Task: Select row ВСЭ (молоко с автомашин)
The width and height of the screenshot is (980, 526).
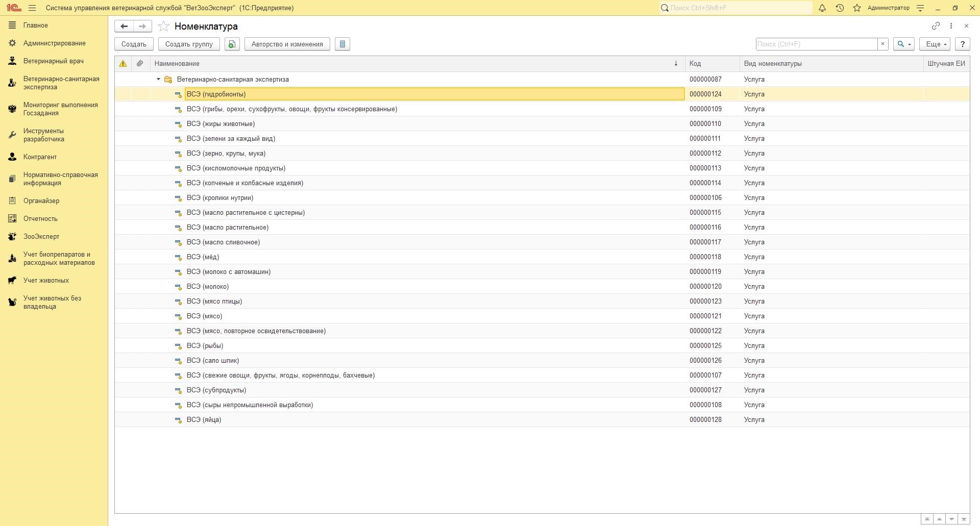Action: [x=542, y=272]
